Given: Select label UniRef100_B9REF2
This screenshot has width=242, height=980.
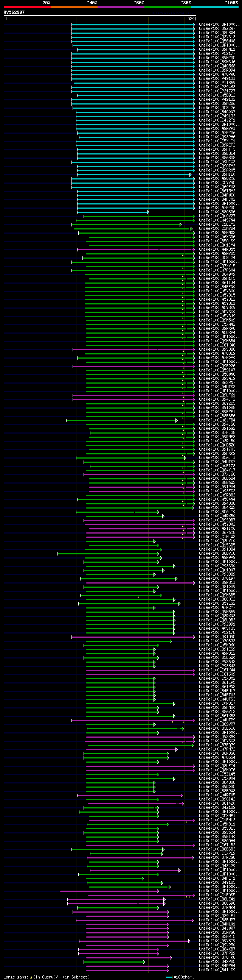Looking at the screenshot, I should pos(217,145).
